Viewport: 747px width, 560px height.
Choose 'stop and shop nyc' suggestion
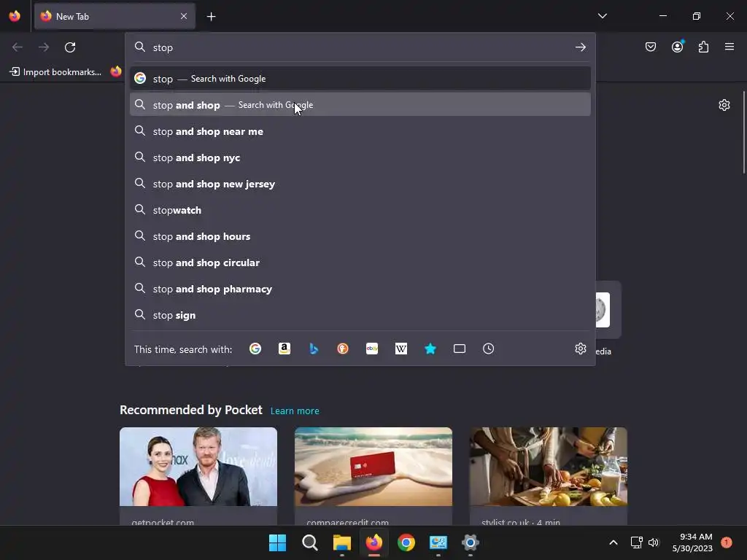point(360,157)
